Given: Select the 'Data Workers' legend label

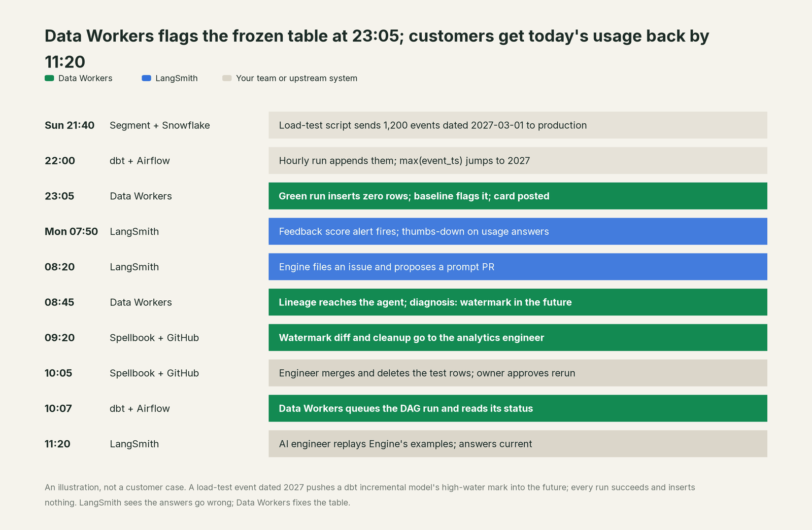Looking at the screenshot, I should click(85, 78).
